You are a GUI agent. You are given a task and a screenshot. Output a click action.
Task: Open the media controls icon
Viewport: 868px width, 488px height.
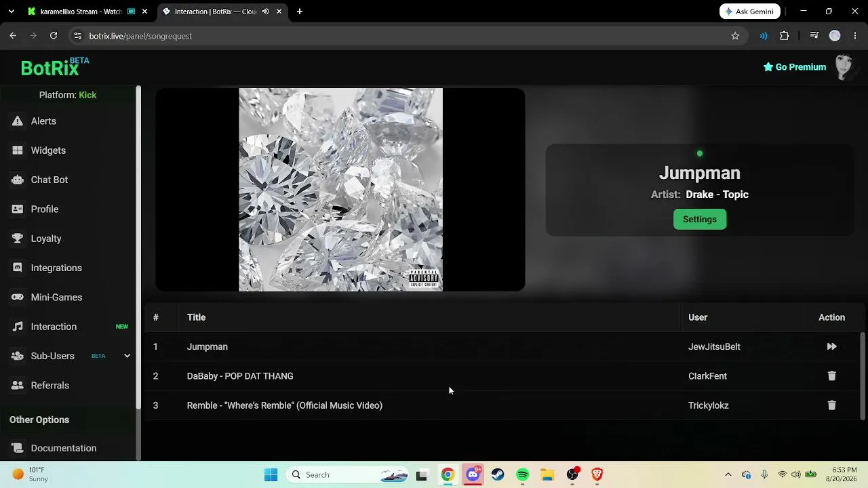coord(814,36)
